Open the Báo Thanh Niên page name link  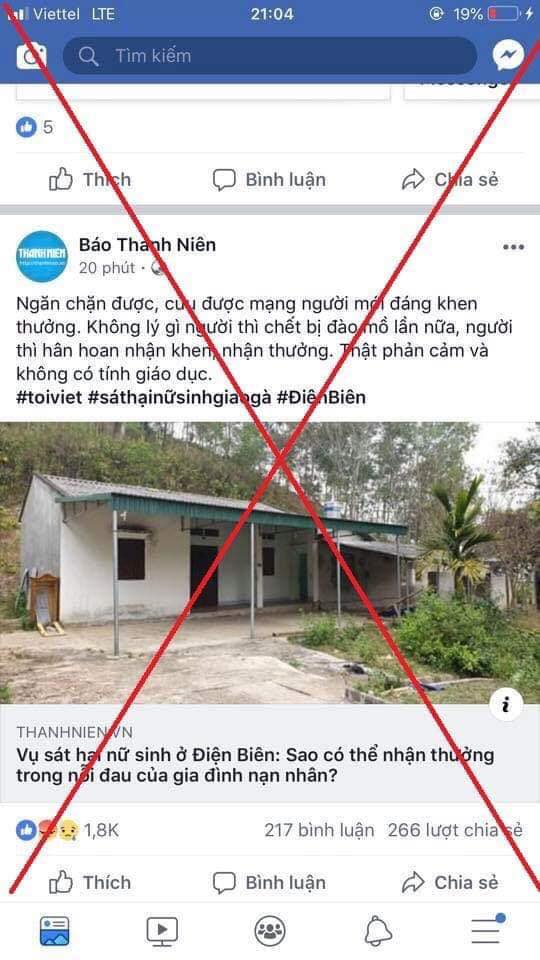pos(148,245)
